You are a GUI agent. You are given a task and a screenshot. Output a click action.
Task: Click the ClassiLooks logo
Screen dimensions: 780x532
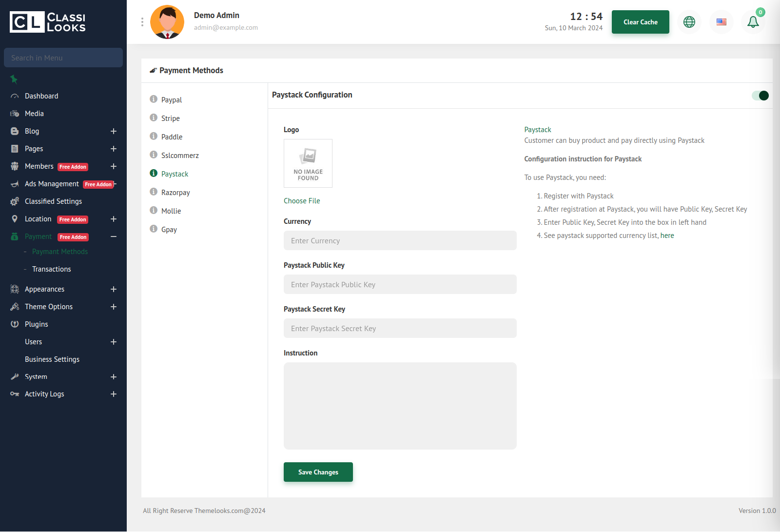(x=48, y=22)
